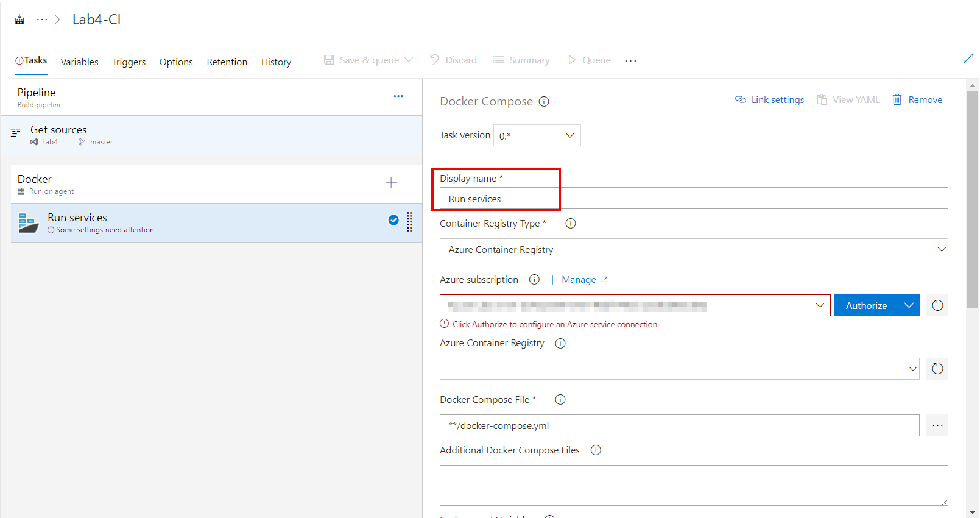Open the Task version dropdown
This screenshot has width=980, height=518.
click(537, 135)
